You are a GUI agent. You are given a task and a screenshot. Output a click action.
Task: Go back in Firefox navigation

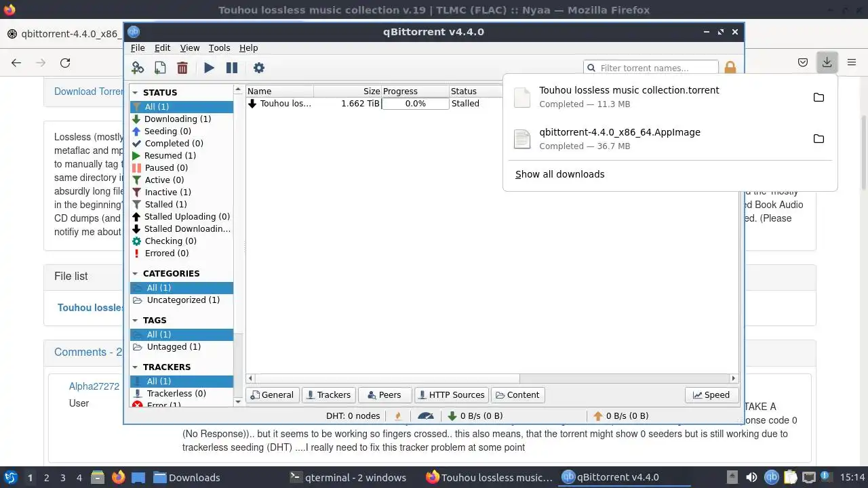point(16,62)
